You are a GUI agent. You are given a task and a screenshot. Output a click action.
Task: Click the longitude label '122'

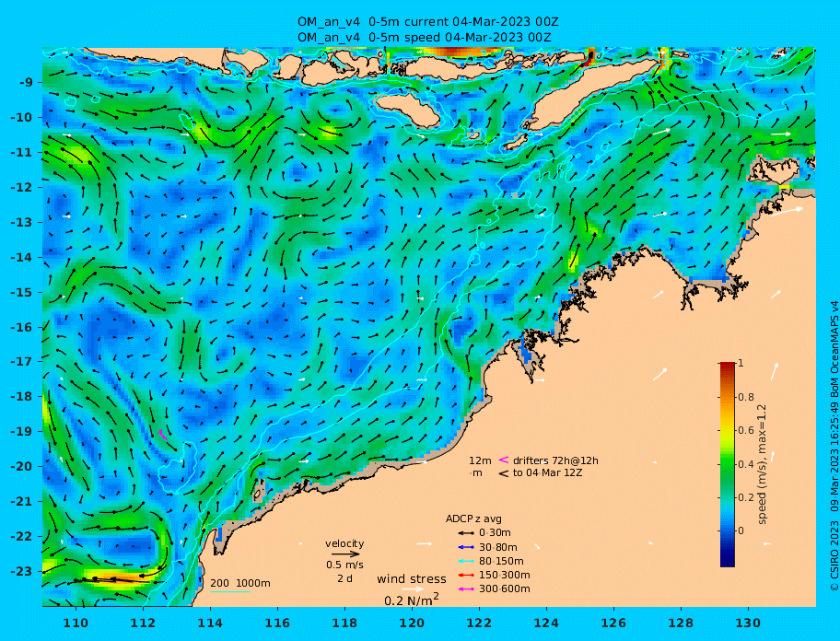tap(479, 623)
